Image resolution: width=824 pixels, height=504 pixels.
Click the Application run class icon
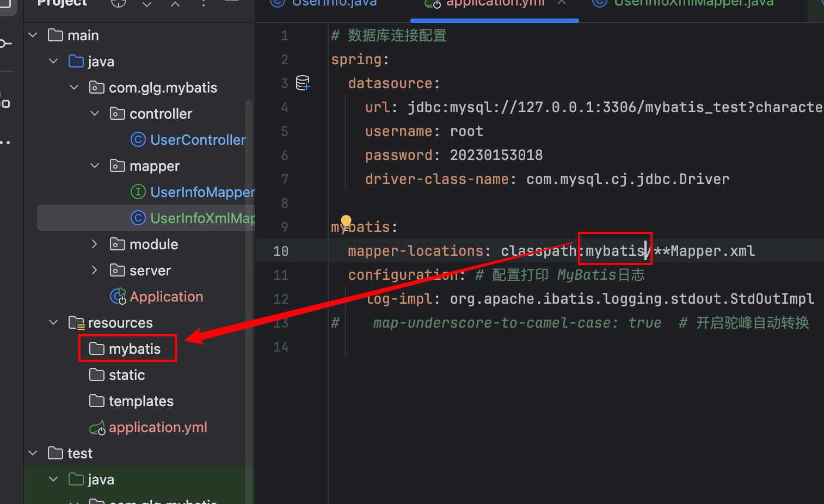point(118,297)
